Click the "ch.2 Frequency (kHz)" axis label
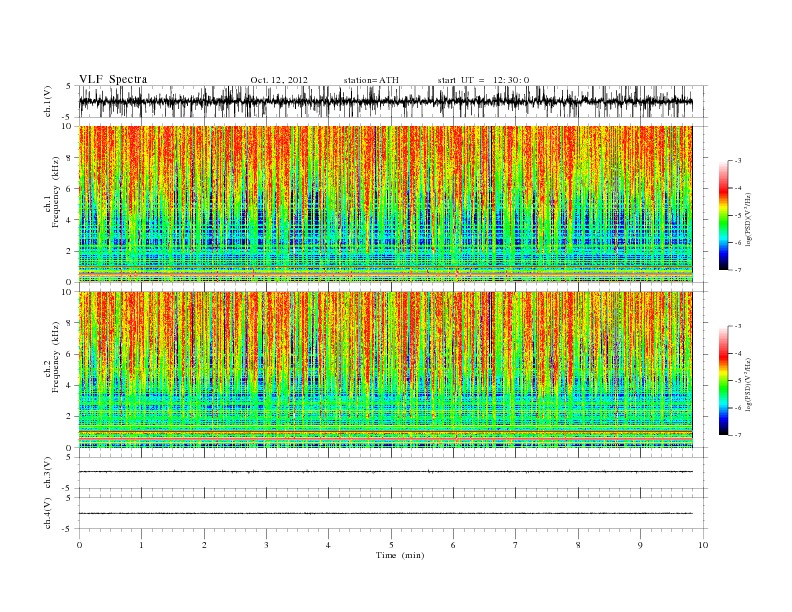The height and width of the screenshot is (612, 792). [52, 356]
